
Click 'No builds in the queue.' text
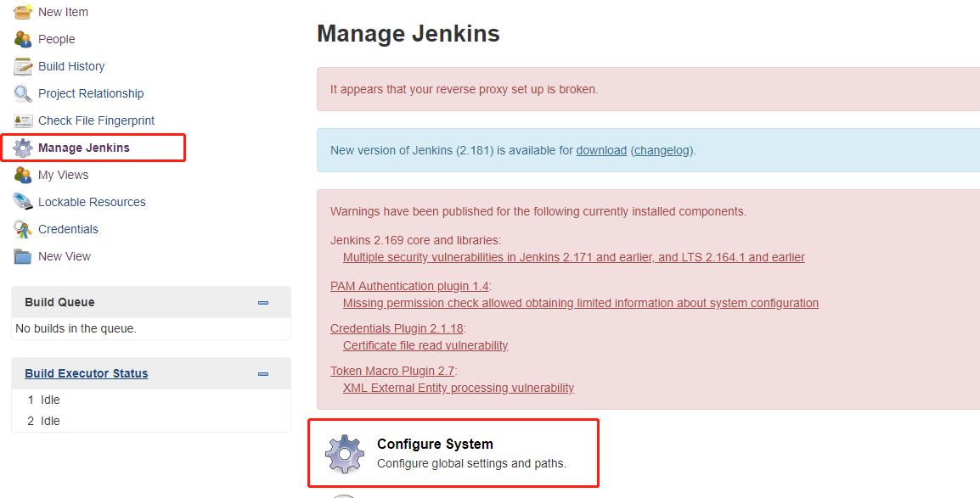coord(76,328)
